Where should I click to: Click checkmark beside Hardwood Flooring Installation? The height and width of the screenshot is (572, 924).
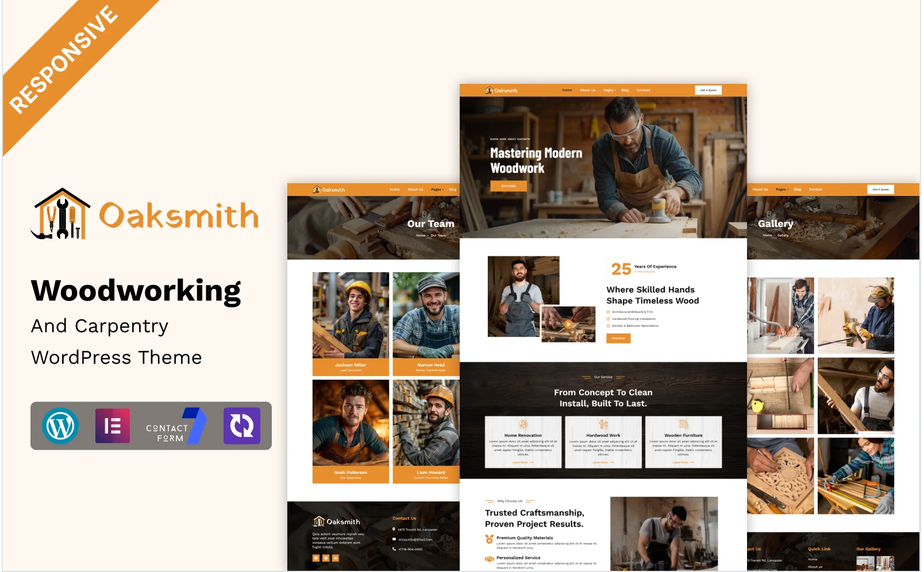click(609, 319)
